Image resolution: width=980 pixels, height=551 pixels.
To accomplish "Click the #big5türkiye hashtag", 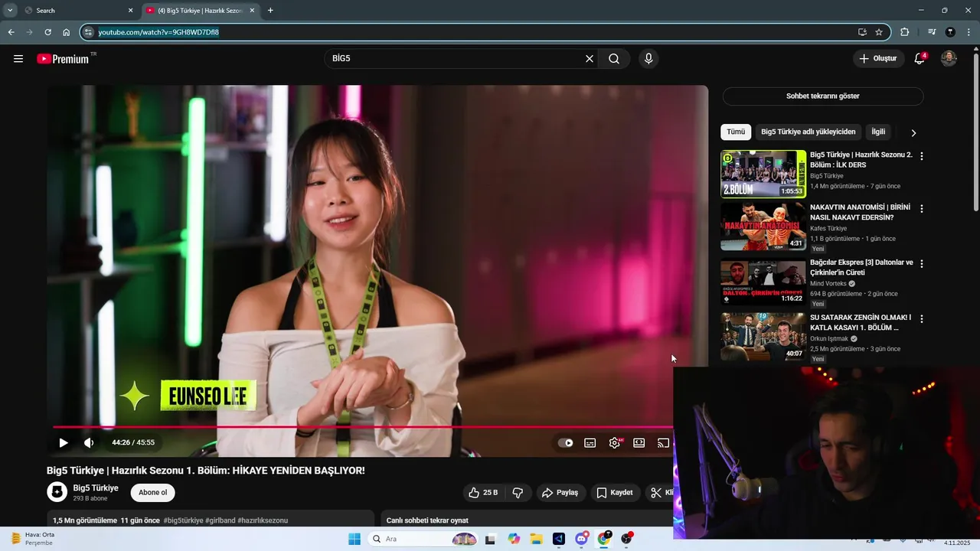I will pos(183,520).
